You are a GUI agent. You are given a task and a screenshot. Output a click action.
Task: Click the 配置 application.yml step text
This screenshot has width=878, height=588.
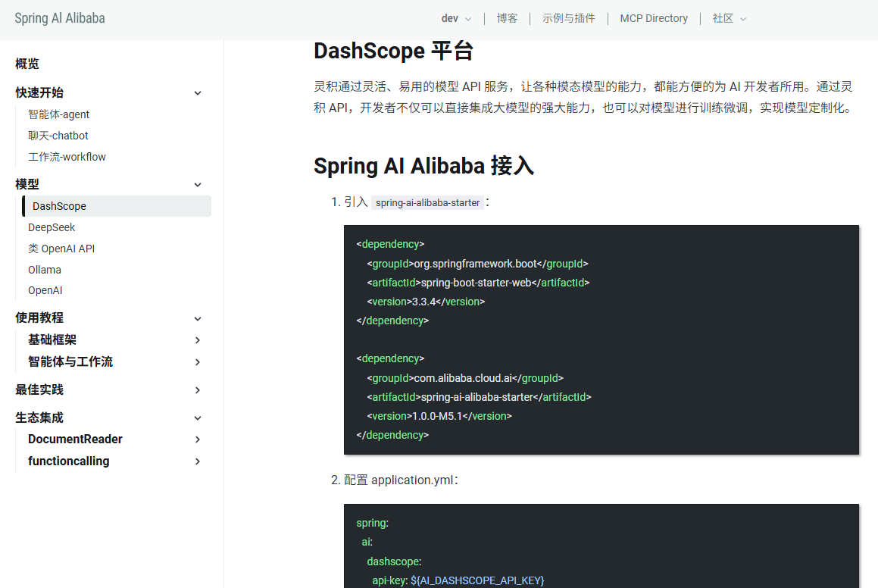(x=402, y=480)
